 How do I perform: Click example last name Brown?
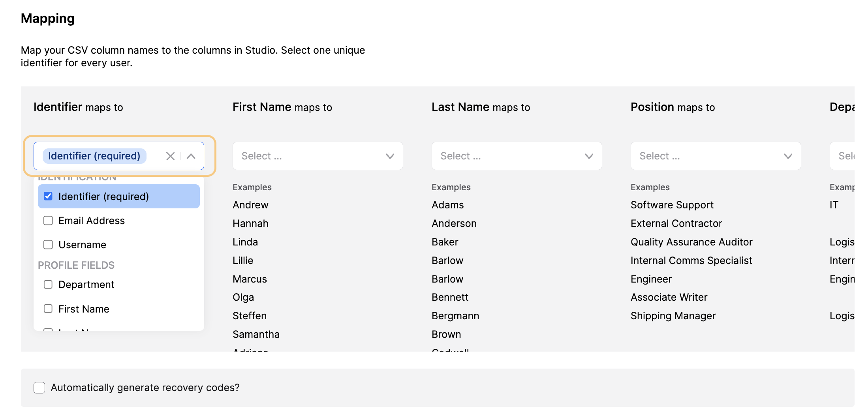pyautogui.click(x=446, y=334)
